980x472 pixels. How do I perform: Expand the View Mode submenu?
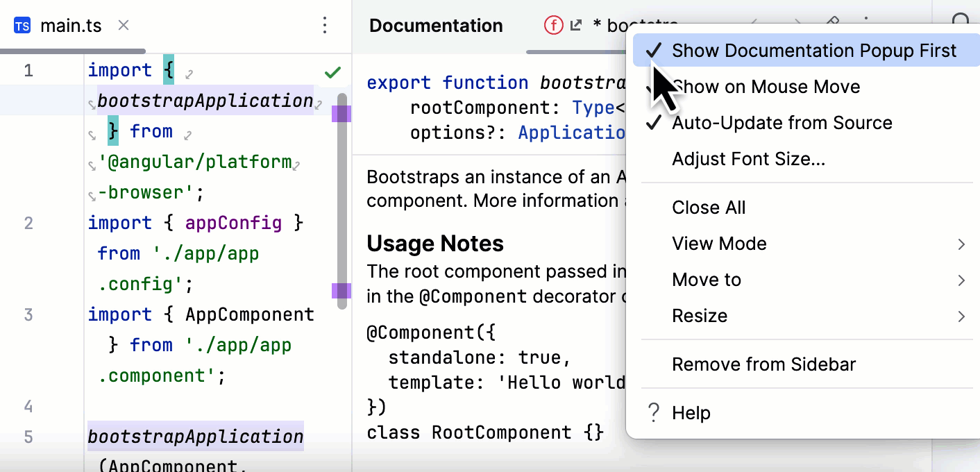(x=719, y=243)
